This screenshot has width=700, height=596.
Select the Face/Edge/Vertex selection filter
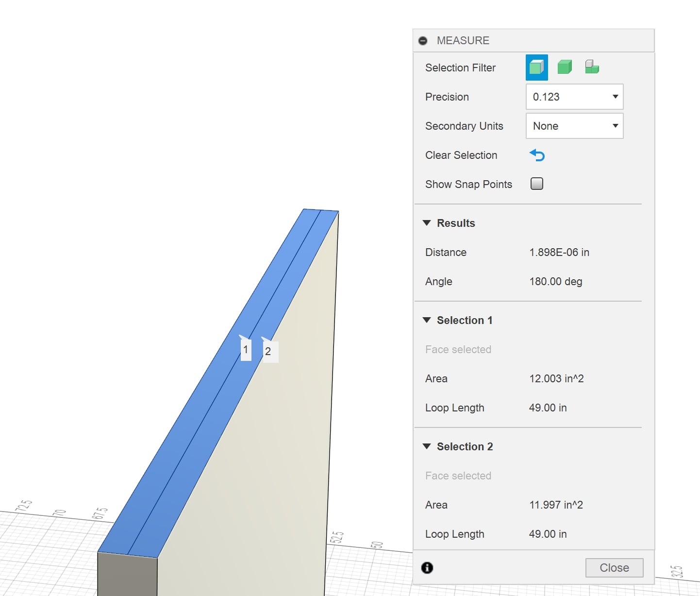point(536,68)
